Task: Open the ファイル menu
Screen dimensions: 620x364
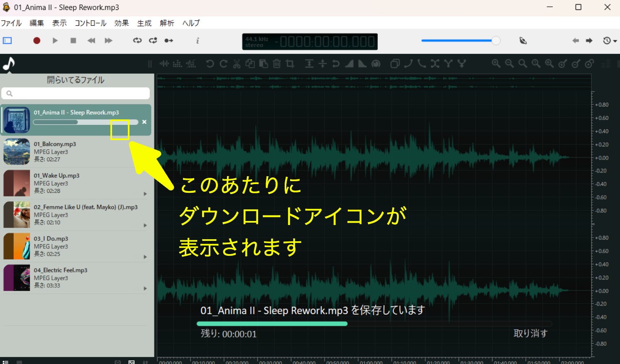Action: 11,23
